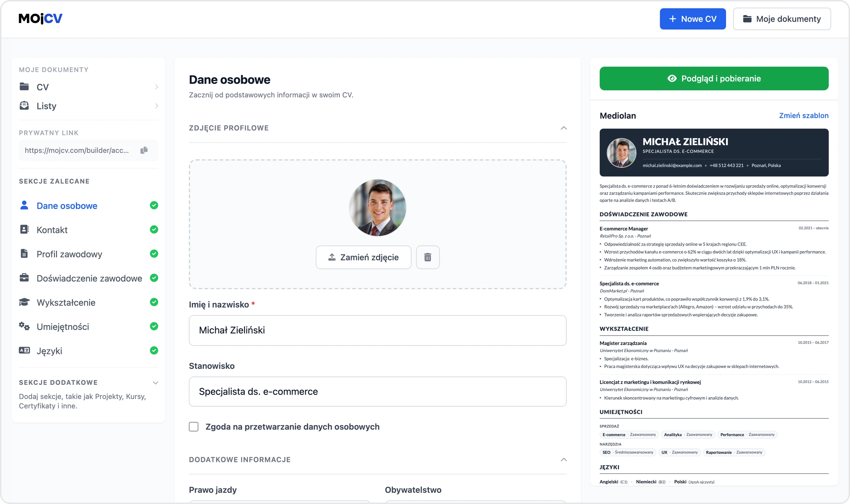Open the Profil zawodowy section

click(x=89, y=254)
